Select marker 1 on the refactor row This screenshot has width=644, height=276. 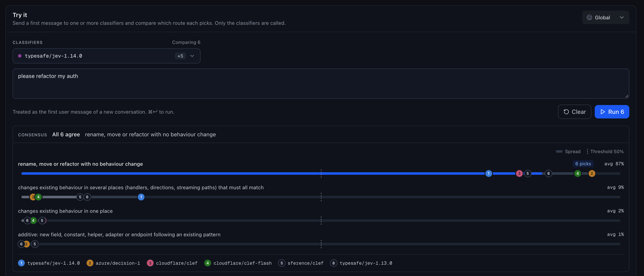coord(489,173)
